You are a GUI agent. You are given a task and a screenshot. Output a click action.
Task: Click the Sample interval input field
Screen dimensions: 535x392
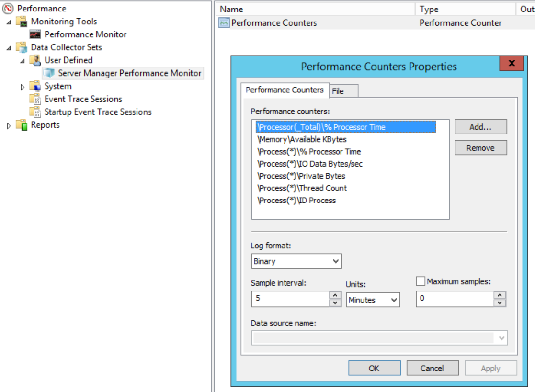point(290,299)
